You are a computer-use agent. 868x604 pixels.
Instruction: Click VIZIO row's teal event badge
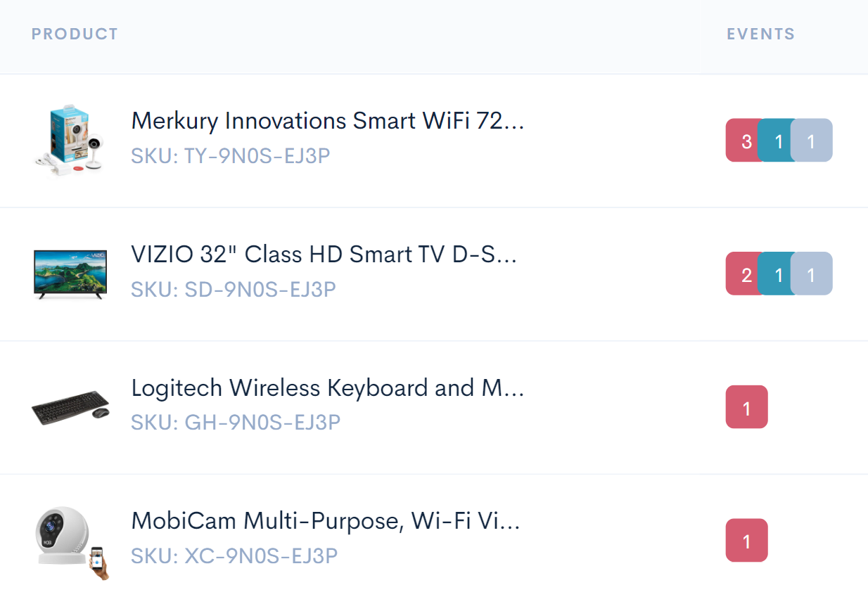tap(778, 274)
